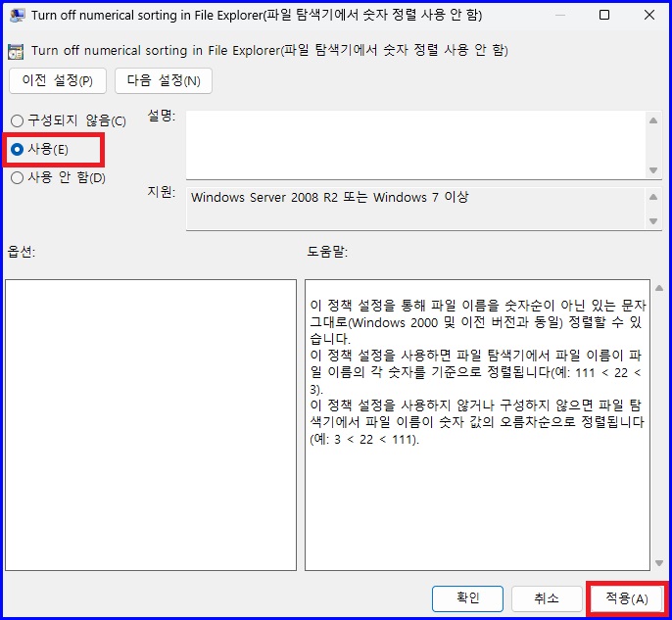Click the down arrow of 도움말 pane scrollbar
This screenshot has height=620, width=672.
pyautogui.click(x=659, y=563)
